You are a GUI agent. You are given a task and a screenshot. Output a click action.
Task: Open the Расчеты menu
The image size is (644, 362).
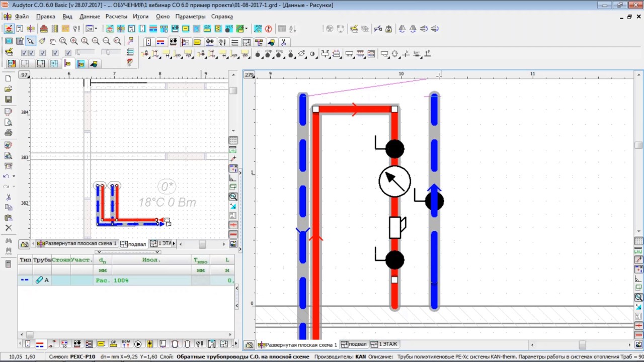(116, 17)
